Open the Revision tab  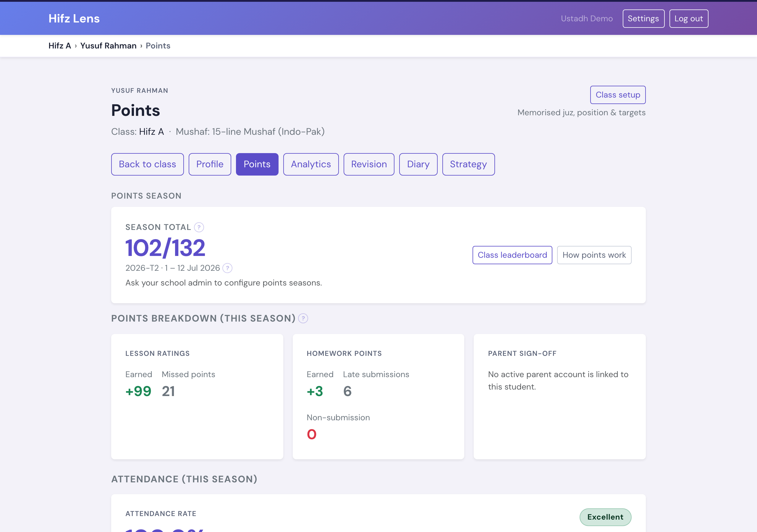[369, 164]
